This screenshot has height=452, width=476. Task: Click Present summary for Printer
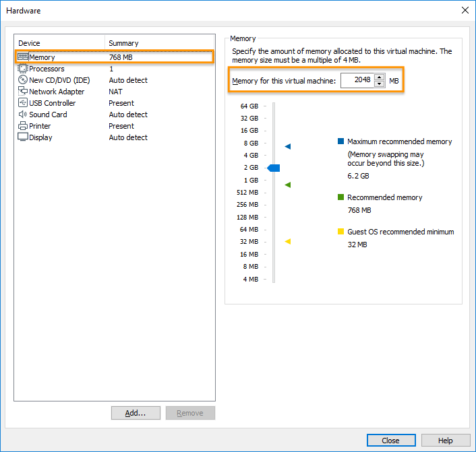pos(121,126)
